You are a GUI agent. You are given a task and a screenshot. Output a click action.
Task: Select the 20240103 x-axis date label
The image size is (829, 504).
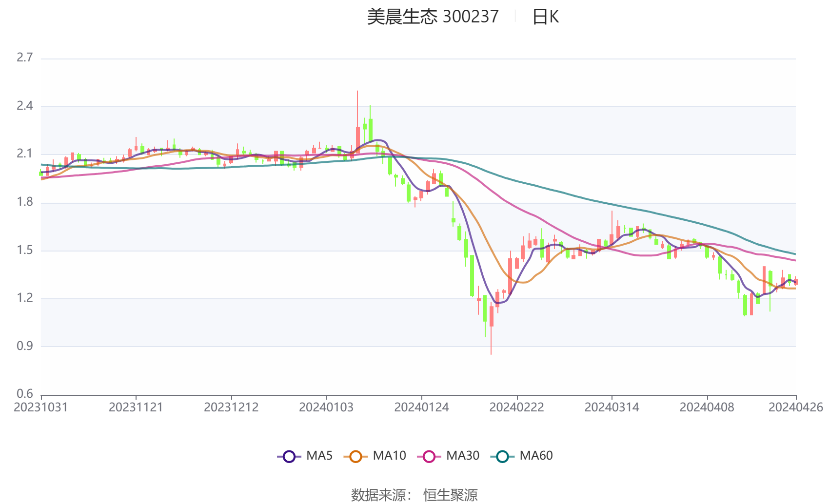pos(326,407)
